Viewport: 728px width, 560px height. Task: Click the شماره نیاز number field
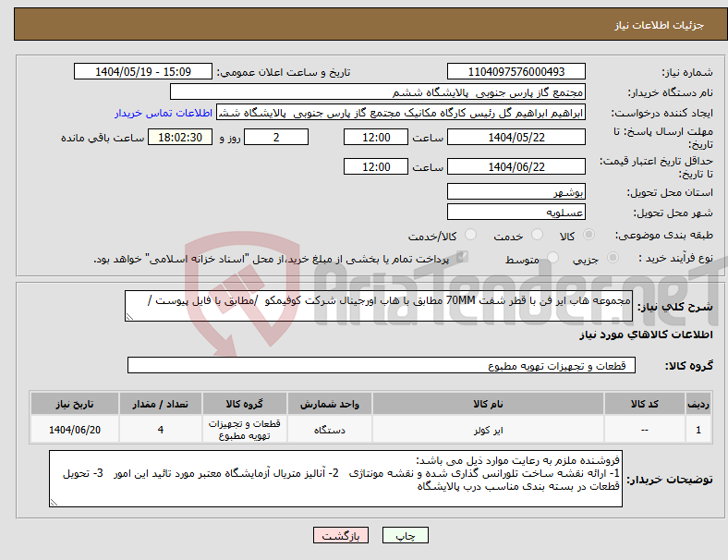pyautogui.click(x=516, y=71)
